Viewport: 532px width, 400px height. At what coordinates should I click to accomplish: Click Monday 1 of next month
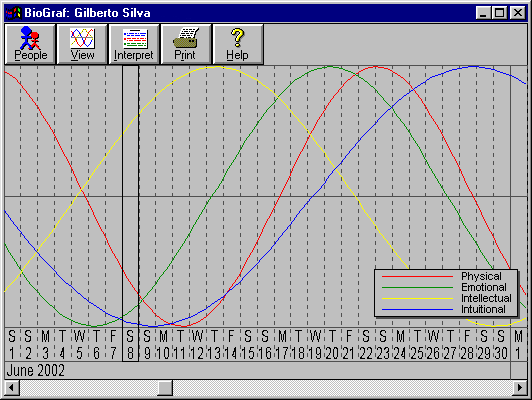click(518, 345)
